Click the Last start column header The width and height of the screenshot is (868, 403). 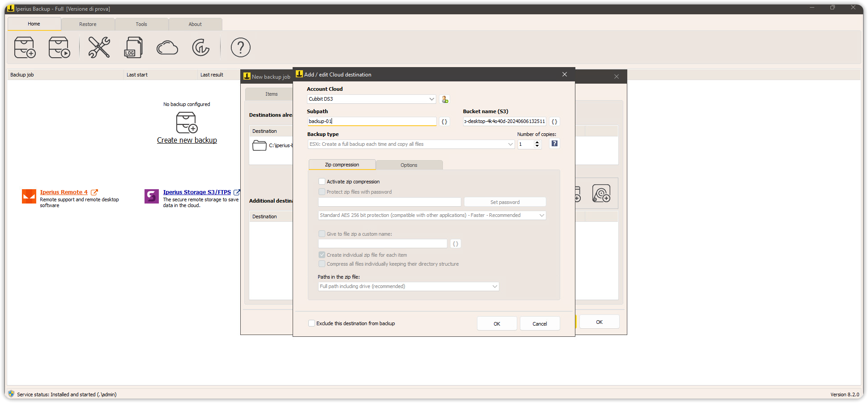click(x=161, y=75)
